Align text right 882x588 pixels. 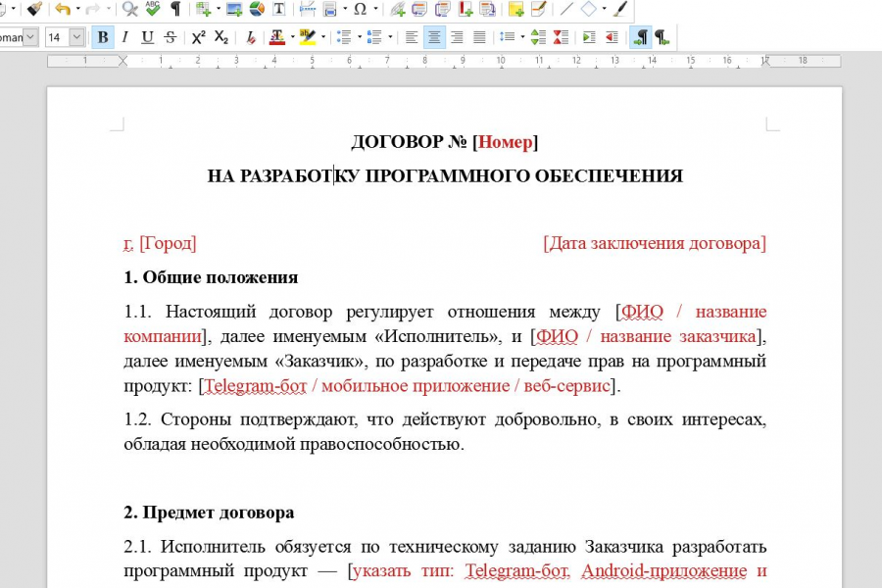point(457,37)
